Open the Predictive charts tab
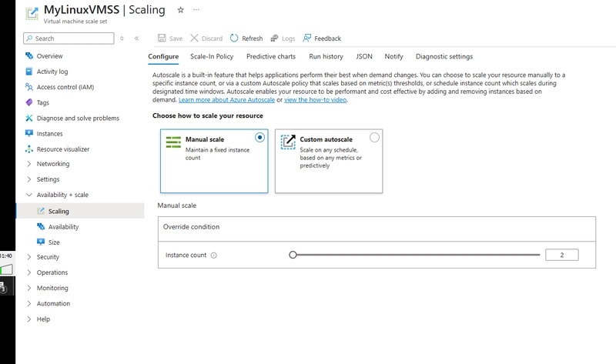 click(271, 56)
